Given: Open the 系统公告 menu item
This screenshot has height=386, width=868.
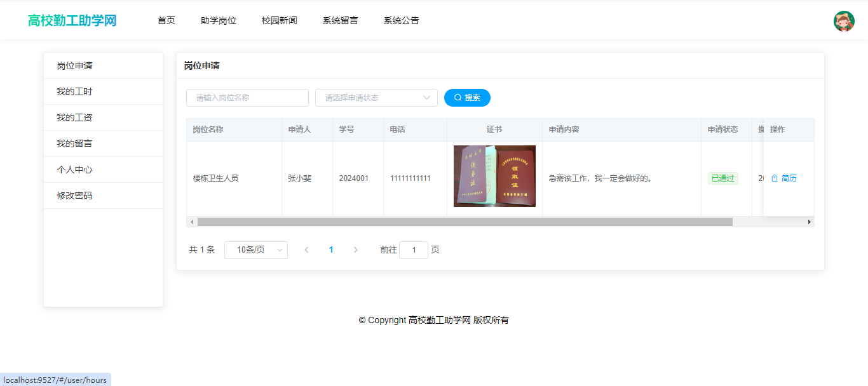Looking at the screenshot, I should point(402,20).
